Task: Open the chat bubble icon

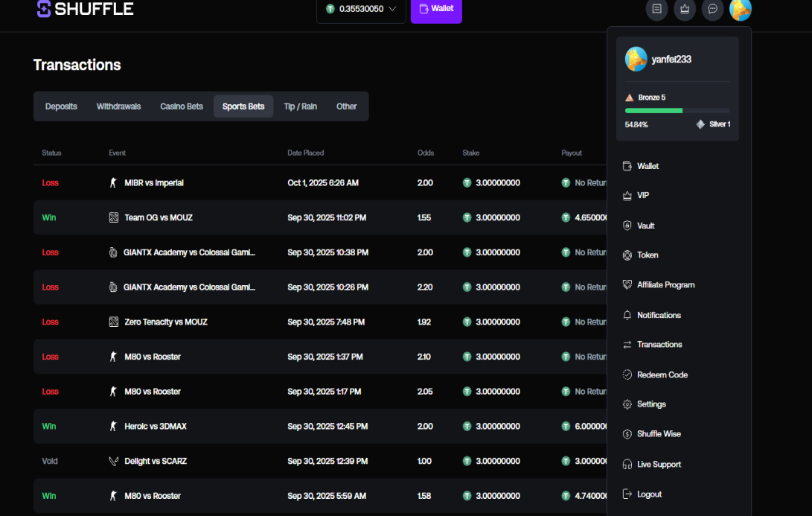Action: tap(712, 9)
